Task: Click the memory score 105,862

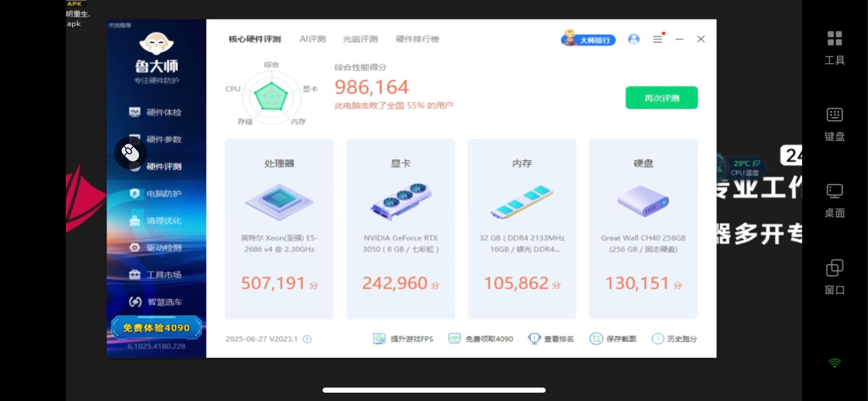Action: pyautogui.click(x=516, y=283)
